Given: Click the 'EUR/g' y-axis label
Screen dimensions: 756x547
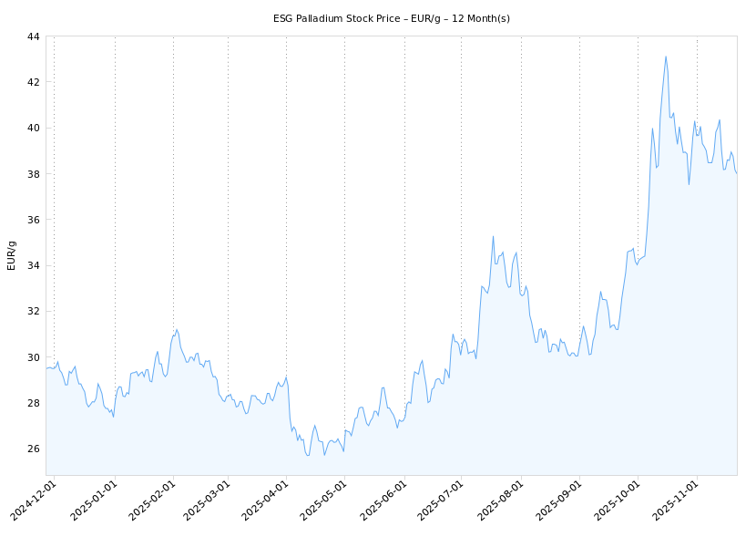Looking at the screenshot, I should [12, 255].
